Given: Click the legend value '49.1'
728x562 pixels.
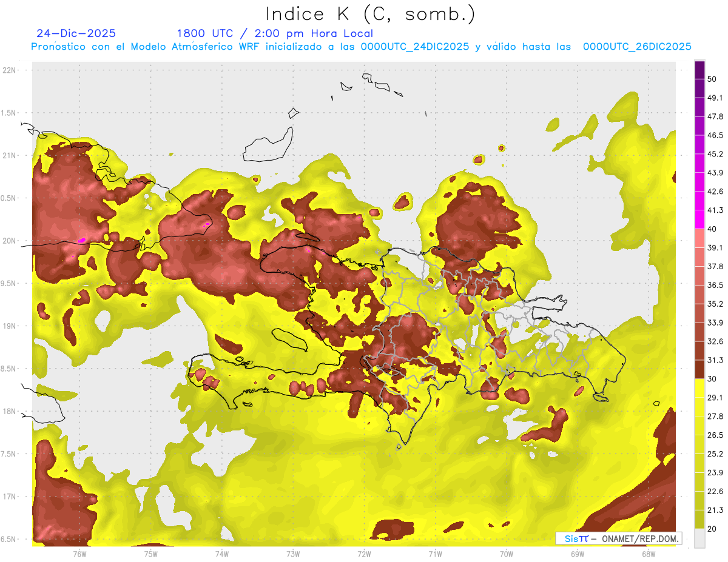Looking at the screenshot, I should pyautogui.click(x=715, y=98).
